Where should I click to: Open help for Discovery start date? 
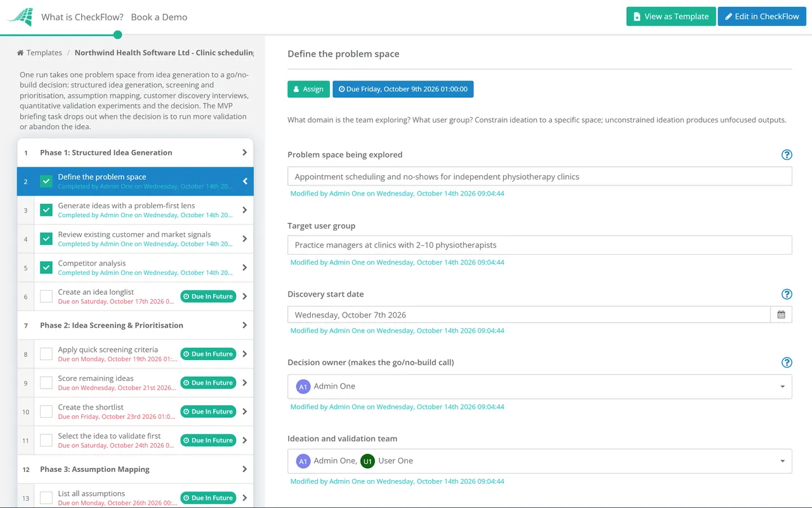[787, 294]
